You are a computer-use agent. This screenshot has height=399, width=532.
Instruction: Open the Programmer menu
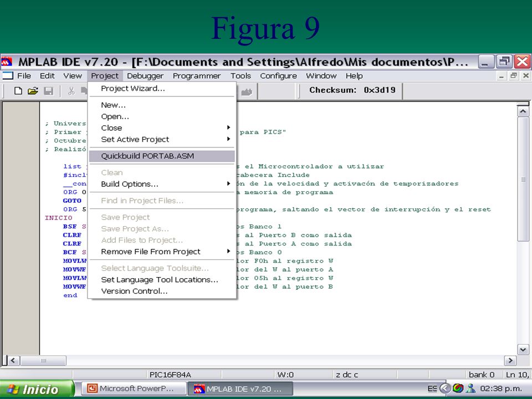(197, 76)
